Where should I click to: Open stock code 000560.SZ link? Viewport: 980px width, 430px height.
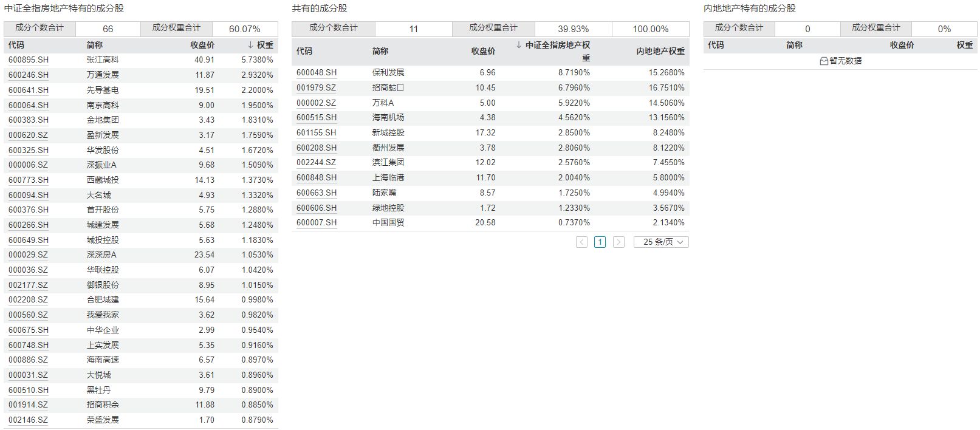coord(28,315)
